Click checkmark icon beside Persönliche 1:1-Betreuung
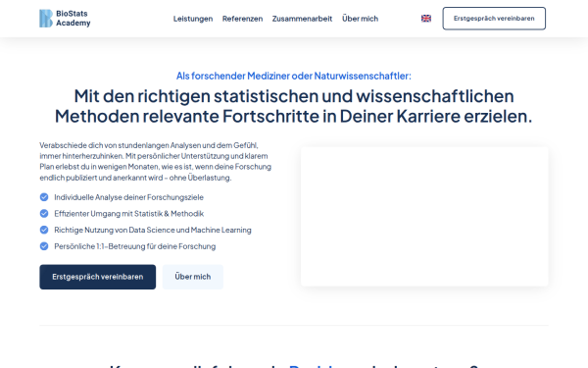This screenshot has width=588, height=368. click(44, 246)
